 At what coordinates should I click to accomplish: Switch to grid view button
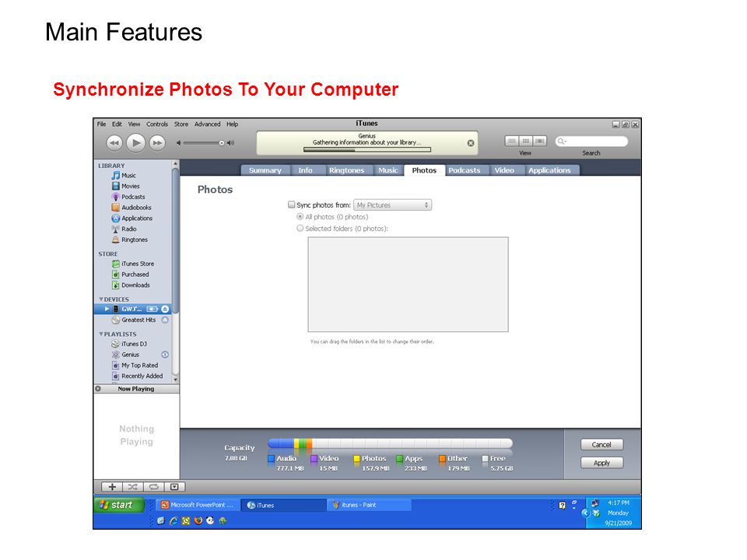pyautogui.click(x=525, y=142)
